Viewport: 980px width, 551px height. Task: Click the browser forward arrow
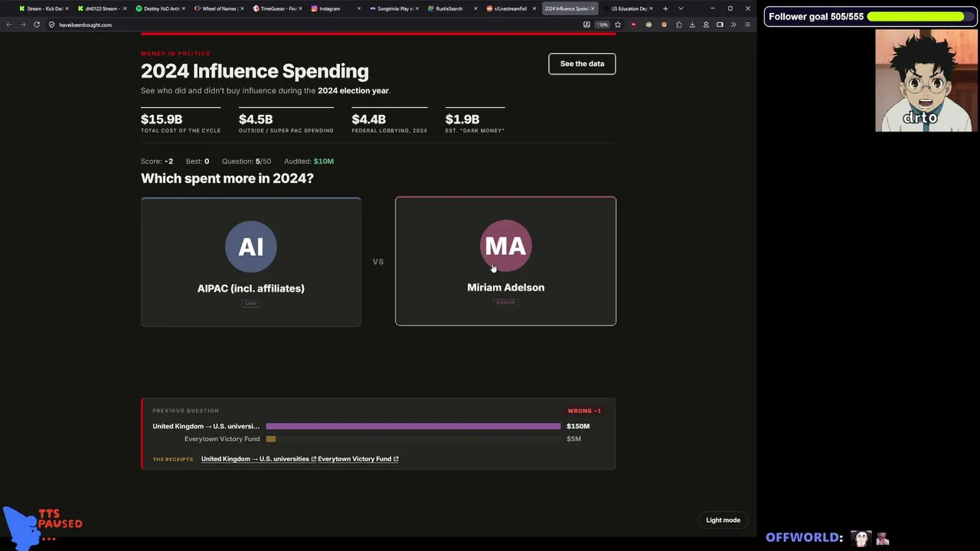(x=23, y=24)
